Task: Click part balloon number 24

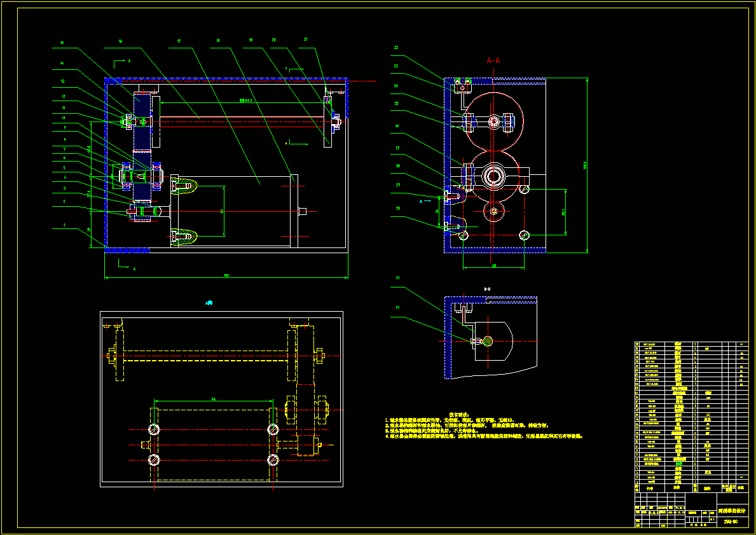Action: 396,86
